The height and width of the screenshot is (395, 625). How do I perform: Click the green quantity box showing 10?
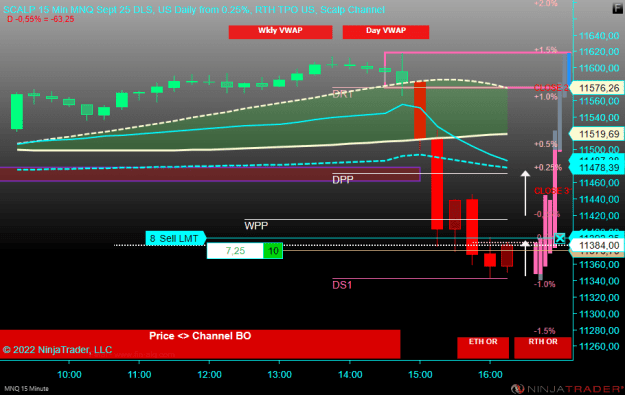click(x=273, y=251)
